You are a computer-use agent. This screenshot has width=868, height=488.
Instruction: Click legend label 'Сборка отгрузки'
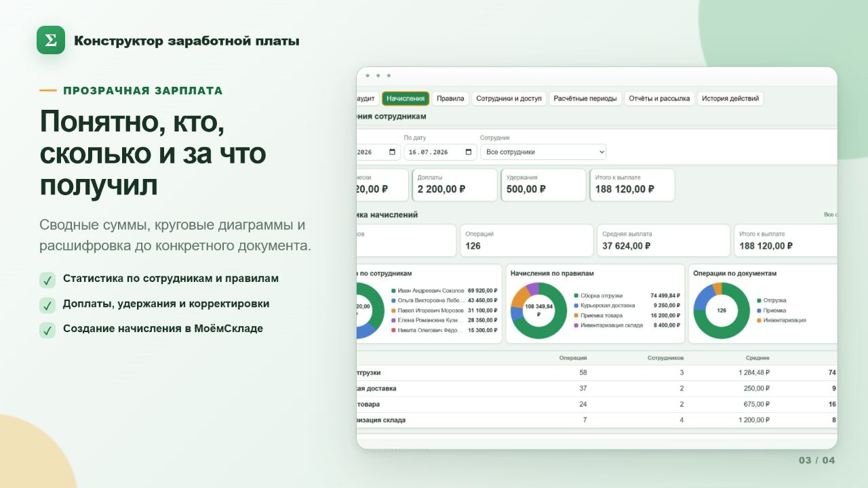click(x=601, y=296)
